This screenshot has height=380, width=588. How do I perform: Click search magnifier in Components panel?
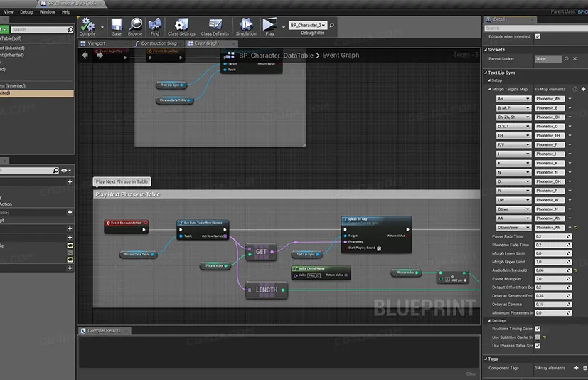70,29
